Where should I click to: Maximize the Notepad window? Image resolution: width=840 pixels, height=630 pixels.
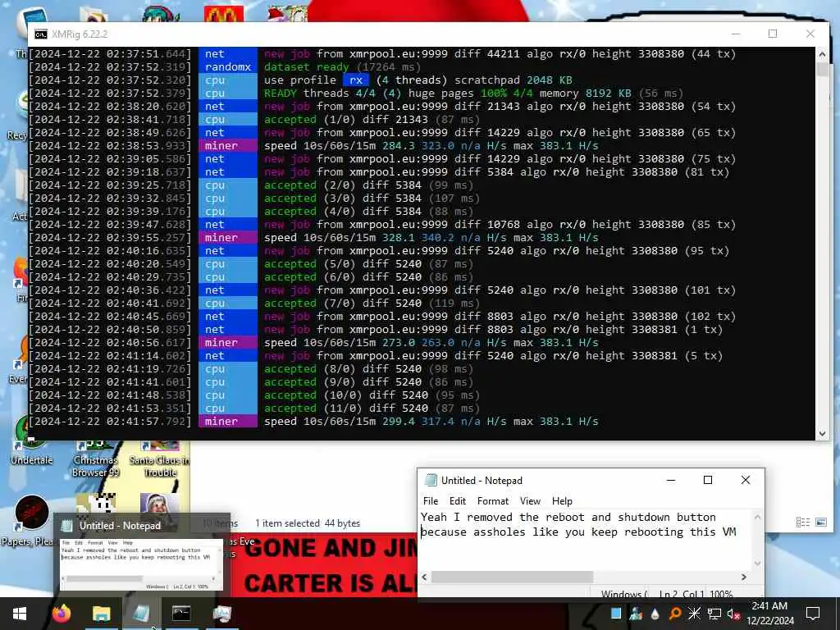708,480
